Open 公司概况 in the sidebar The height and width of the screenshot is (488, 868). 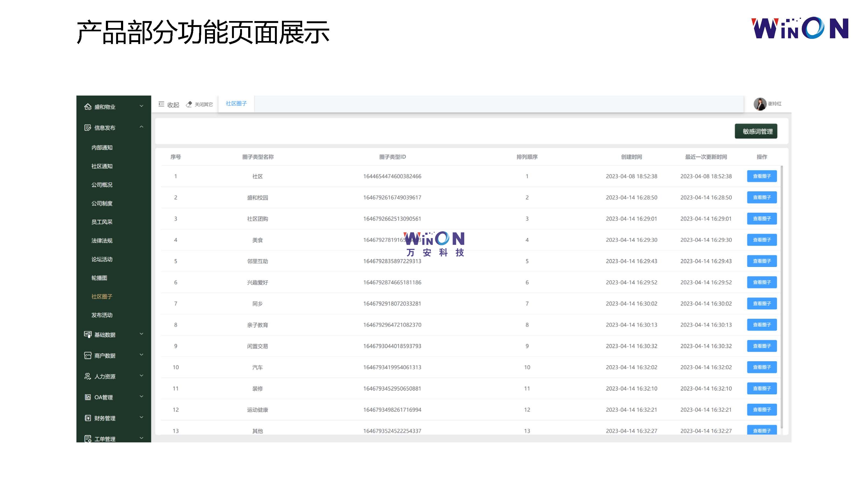click(x=102, y=185)
